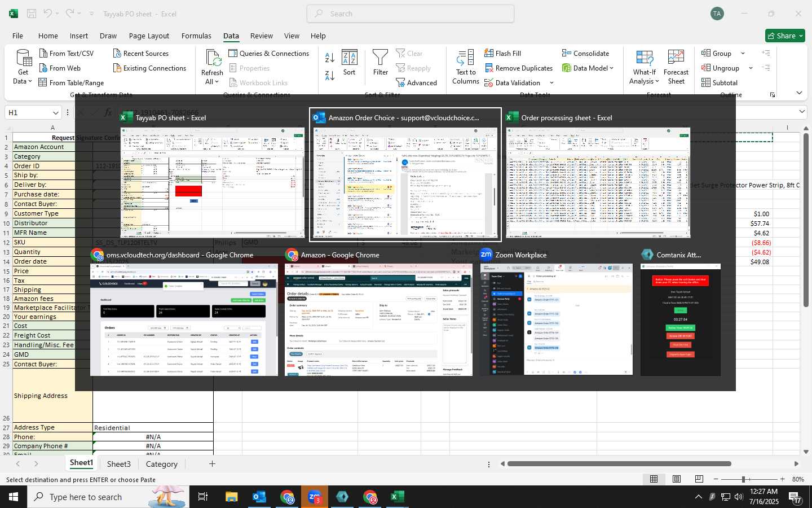Click the Data Model icon
Viewport: 812px width, 508px height.
[x=567, y=68]
